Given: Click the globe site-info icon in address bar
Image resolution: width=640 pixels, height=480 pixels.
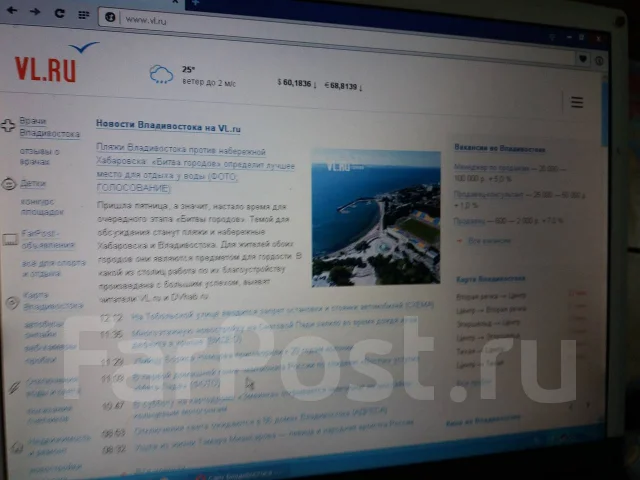Looking at the screenshot, I should tap(110, 17).
